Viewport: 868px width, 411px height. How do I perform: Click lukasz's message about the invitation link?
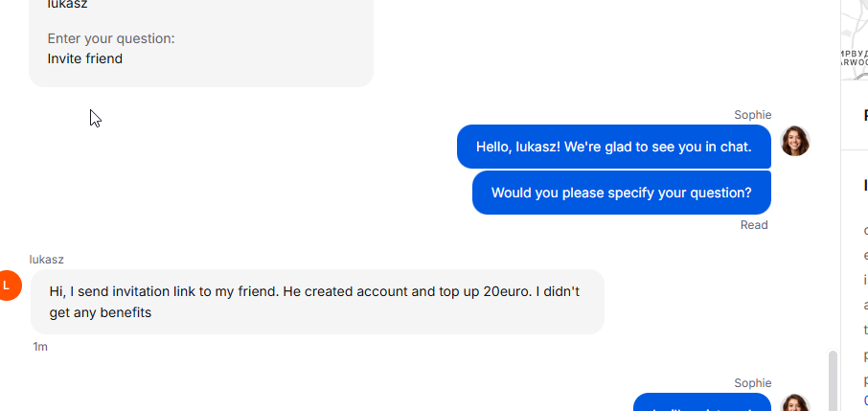317,302
